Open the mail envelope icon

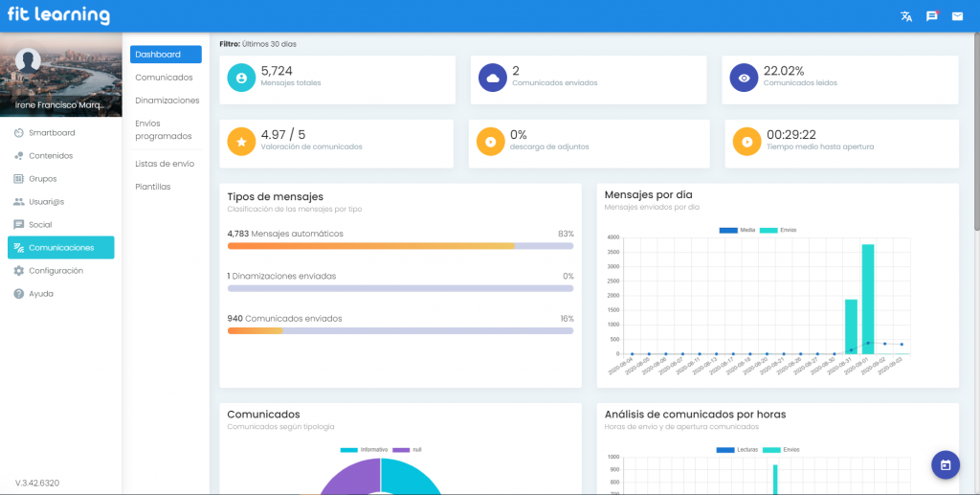click(957, 16)
